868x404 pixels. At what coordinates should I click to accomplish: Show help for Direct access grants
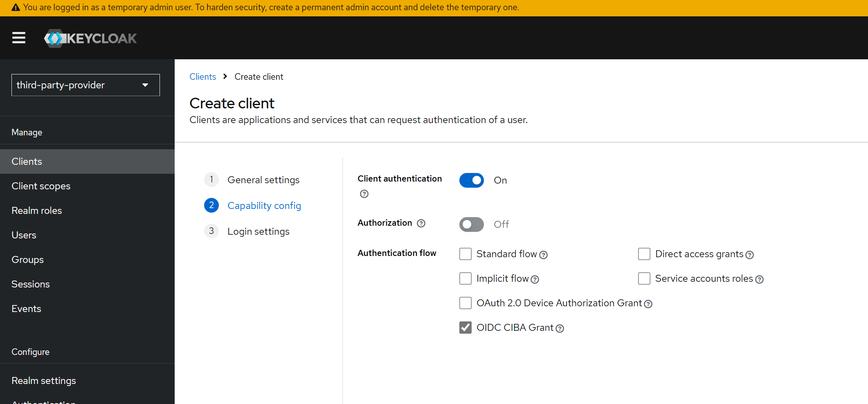click(749, 255)
